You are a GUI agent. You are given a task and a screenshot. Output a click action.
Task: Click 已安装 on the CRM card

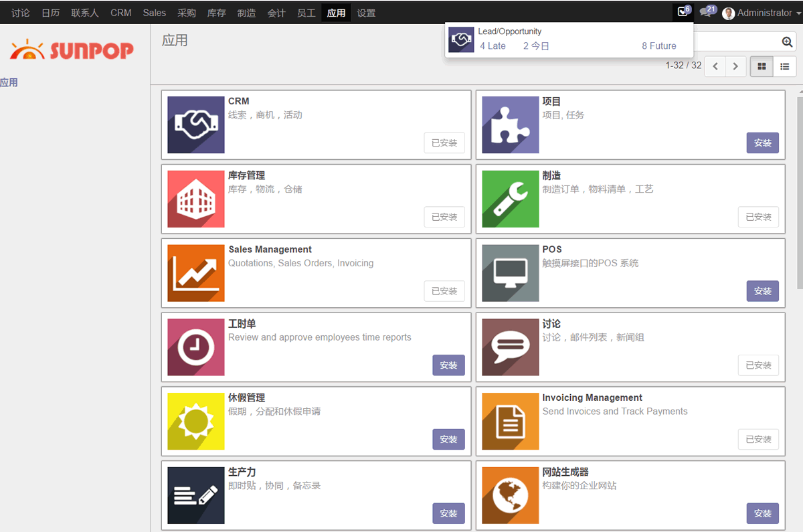tap(444, 143)
